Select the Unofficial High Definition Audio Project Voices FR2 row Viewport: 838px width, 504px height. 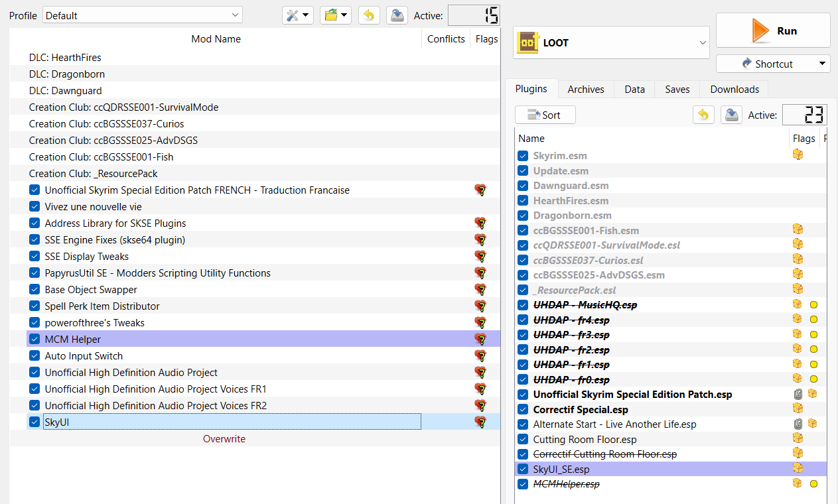(x=255, y=405)
